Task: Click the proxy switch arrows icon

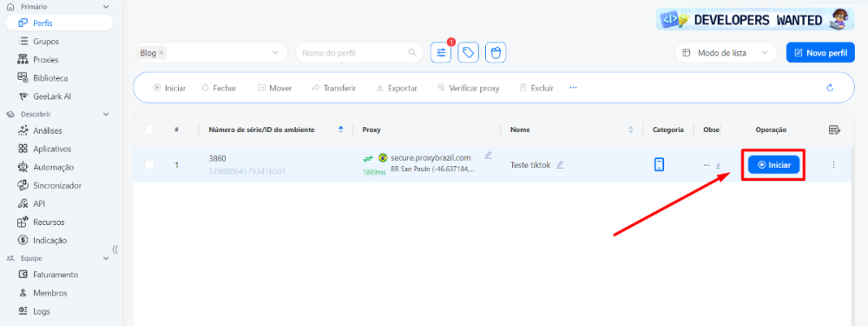Action: pyautogui.click(x=368, y=158)
